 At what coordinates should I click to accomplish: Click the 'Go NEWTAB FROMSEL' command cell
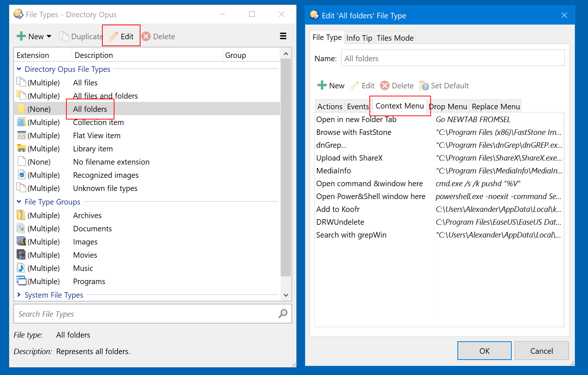pyautogui.click(x=473, y=120)
